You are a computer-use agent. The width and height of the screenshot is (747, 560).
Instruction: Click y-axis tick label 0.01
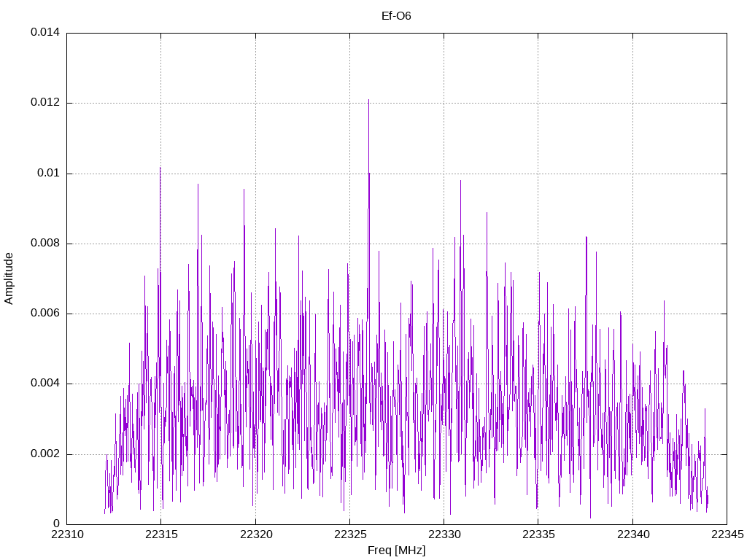[49, 173]
